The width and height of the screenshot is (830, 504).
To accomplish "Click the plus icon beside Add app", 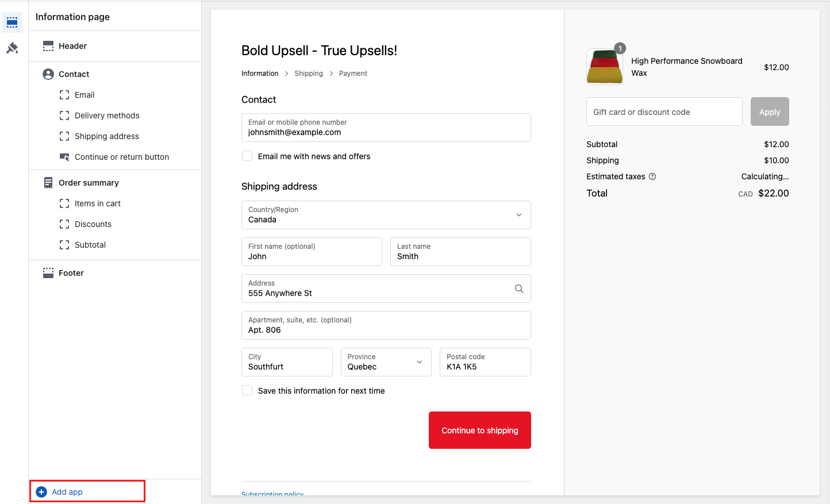I will click(41, 492).
